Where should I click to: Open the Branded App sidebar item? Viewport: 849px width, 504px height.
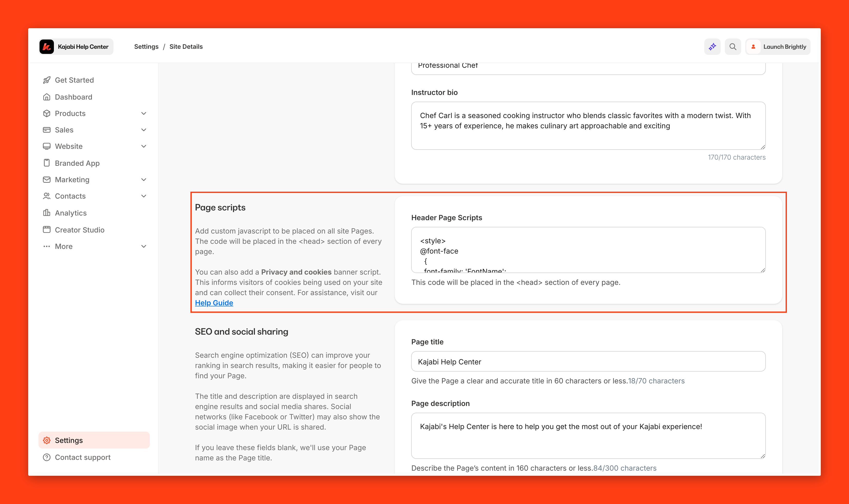(77, 163)
